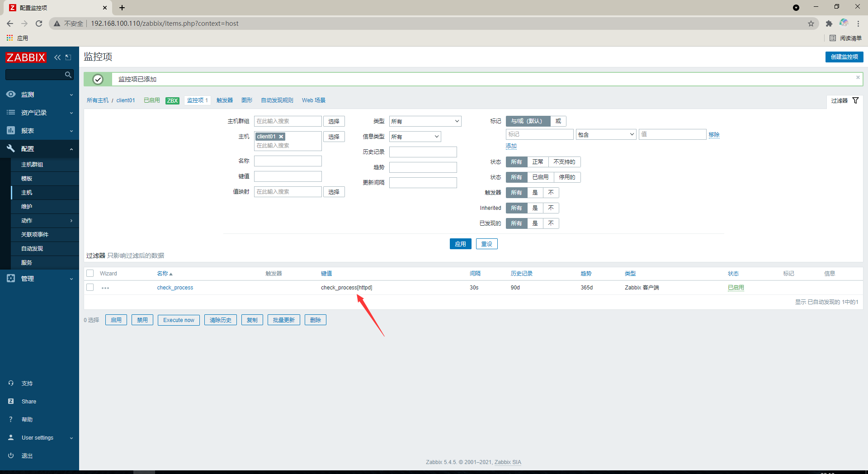
Task: Collapse the sidebar with double-arrow icon
Action: coord(57,57)
